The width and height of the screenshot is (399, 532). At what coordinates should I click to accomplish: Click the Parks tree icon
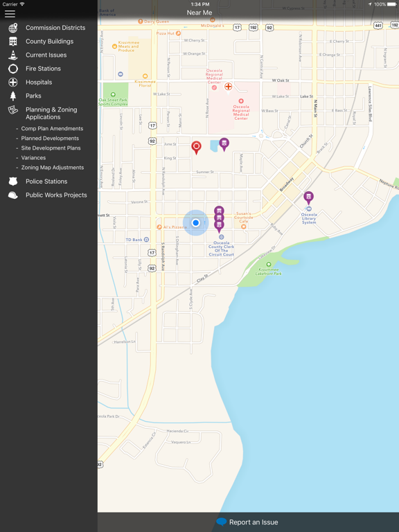13,96
